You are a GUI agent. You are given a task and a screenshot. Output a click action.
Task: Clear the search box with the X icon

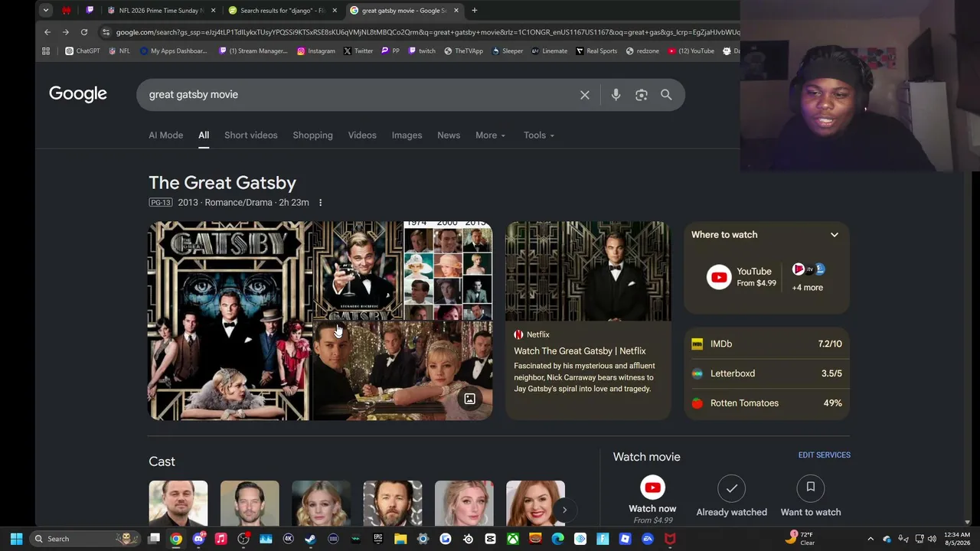coord(585,95)
